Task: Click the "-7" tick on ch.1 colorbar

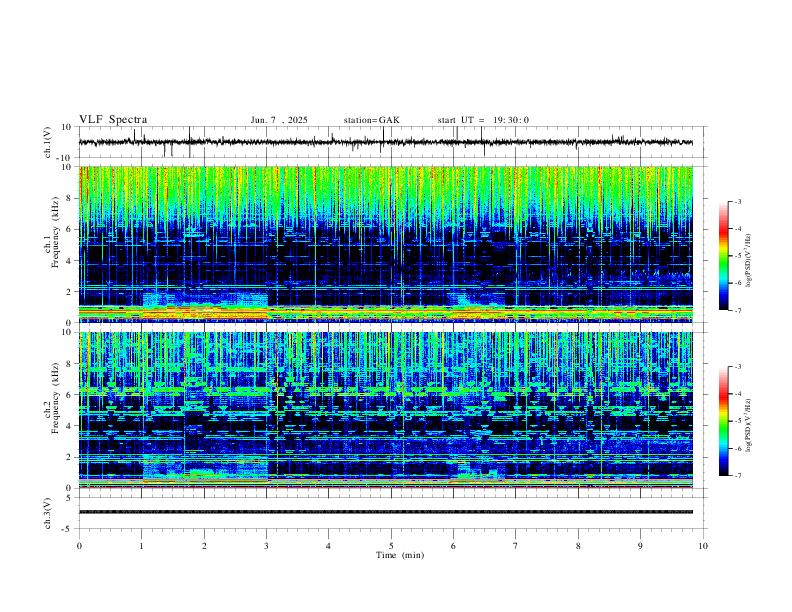Action: tap(737, 310)
